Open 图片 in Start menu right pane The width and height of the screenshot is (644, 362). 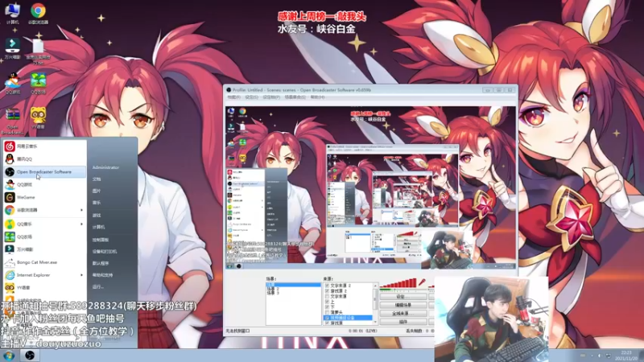coord(97,191)
